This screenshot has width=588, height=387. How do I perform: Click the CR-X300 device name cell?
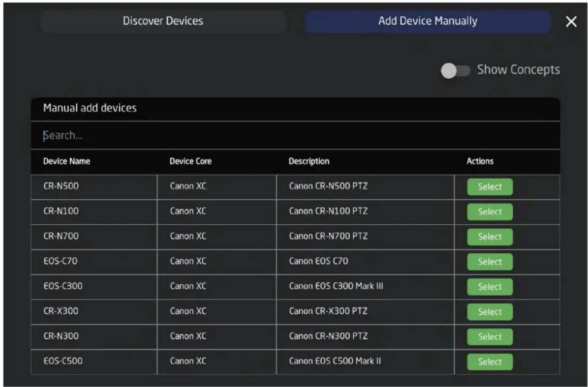click(x=94, y=312)
